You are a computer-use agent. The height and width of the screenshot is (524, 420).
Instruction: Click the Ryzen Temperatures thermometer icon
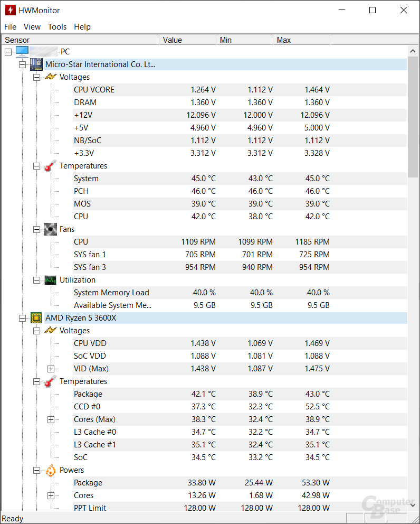[51, 381]
